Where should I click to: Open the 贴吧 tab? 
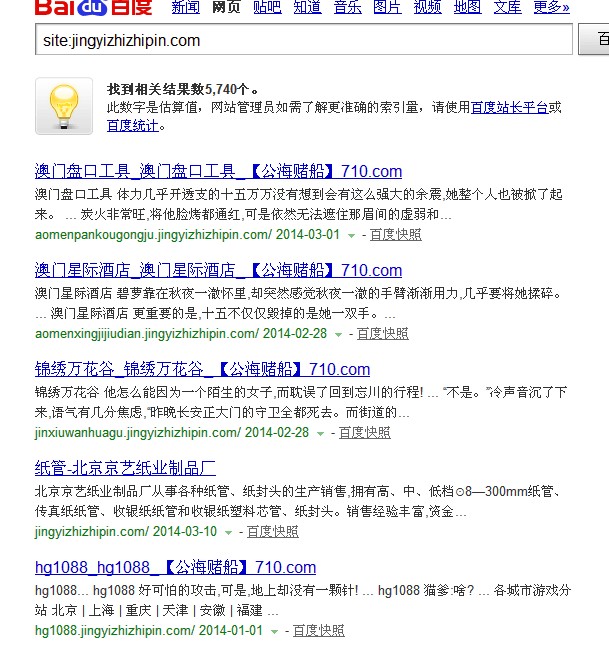click(x=267, y=7)
